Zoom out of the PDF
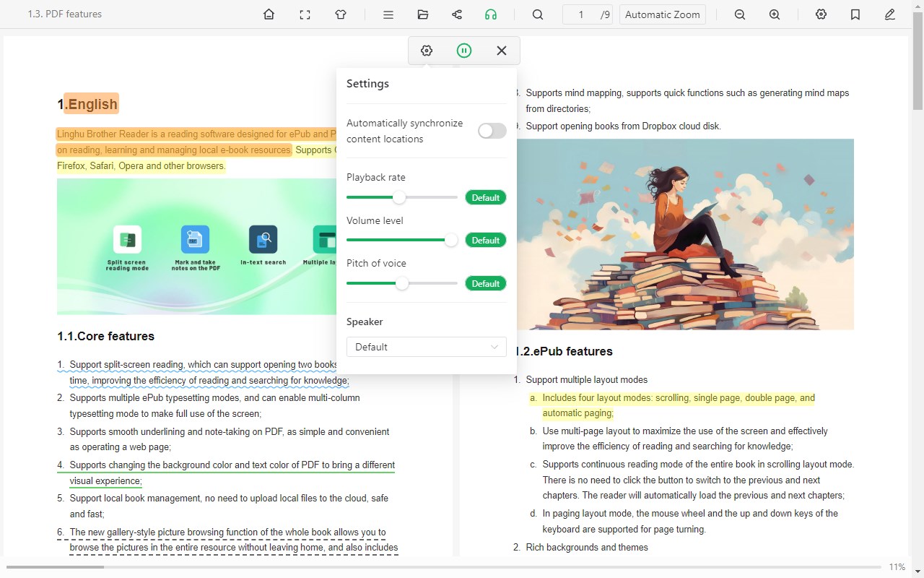The height and width of the screenshot is (578, 924). [740, 14]
